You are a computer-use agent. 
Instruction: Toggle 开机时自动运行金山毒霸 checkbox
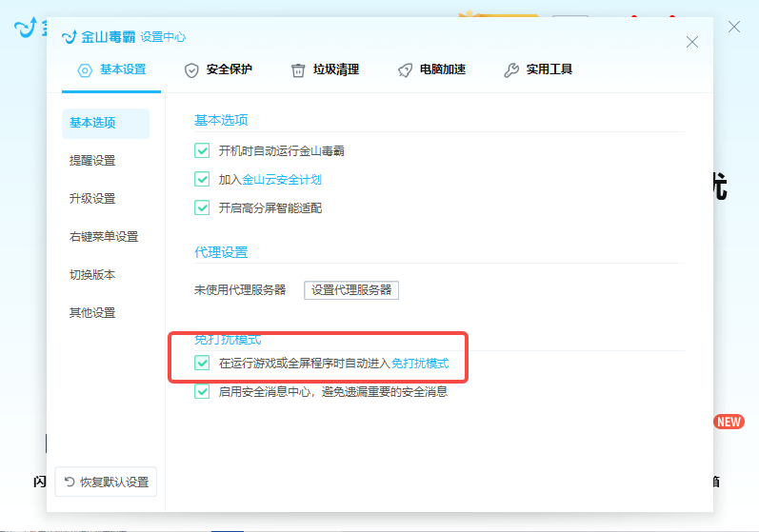(202, 150)
